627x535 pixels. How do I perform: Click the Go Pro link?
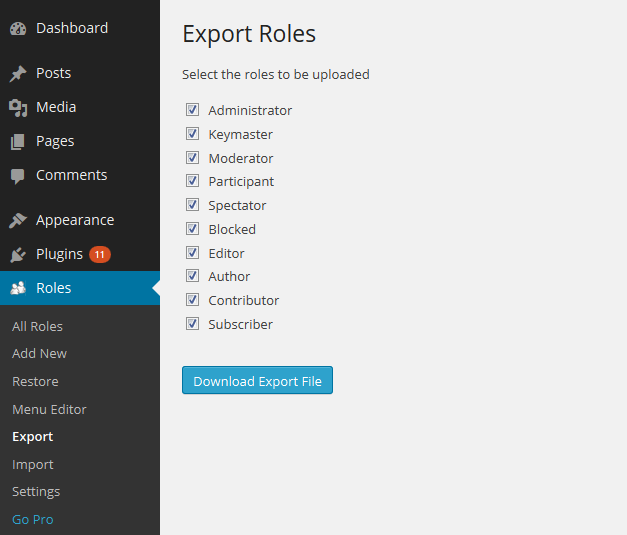pos(32,520)
